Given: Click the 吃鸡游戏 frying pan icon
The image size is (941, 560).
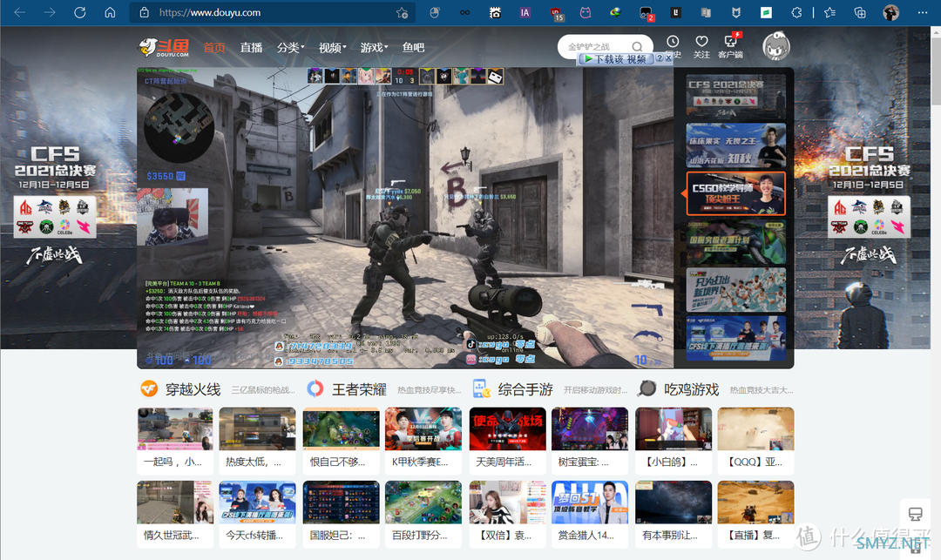Looking at the screenshot, I should tap(647, 389).
